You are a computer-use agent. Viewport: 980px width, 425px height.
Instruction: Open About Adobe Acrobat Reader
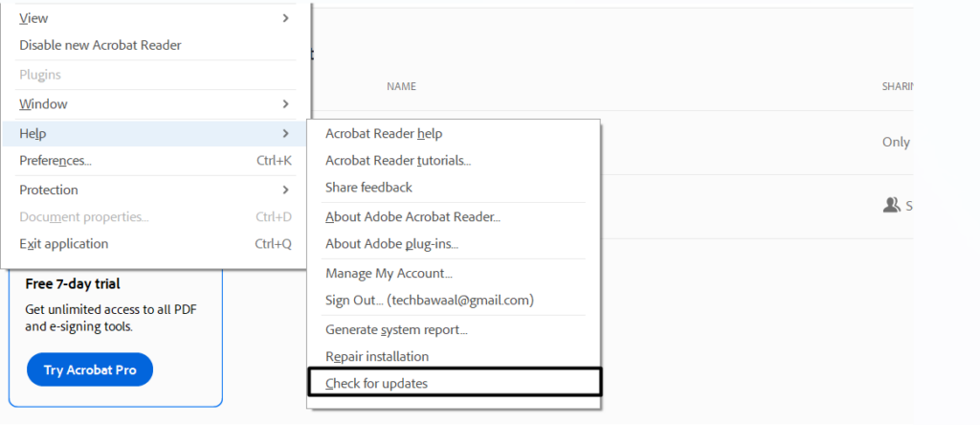pyautogui.click(x=412, y=217)
